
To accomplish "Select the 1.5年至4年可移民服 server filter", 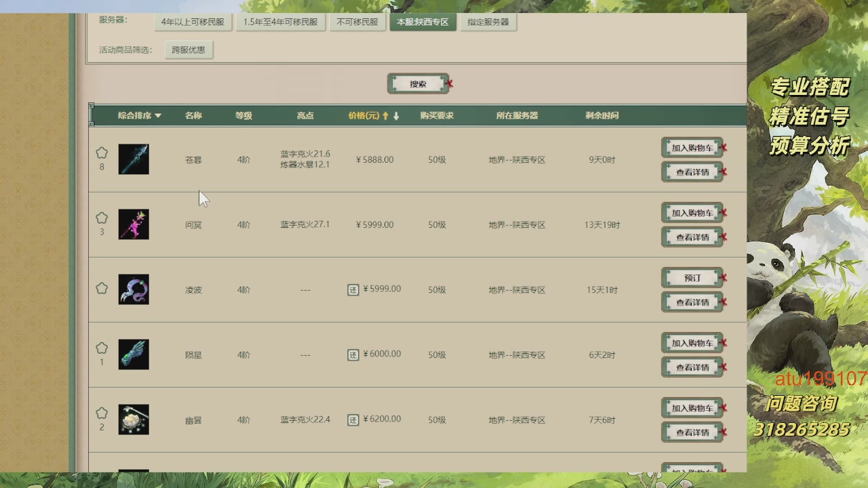I will tap(281, 22).
